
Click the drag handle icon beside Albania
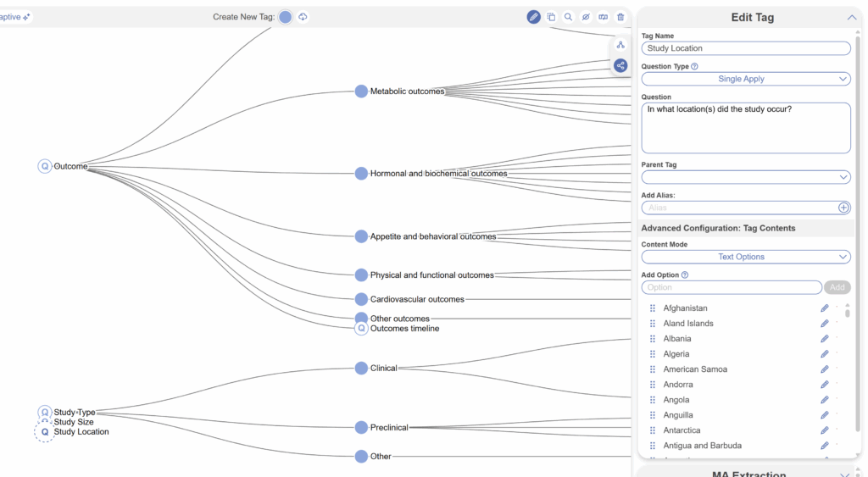[652, 339]
